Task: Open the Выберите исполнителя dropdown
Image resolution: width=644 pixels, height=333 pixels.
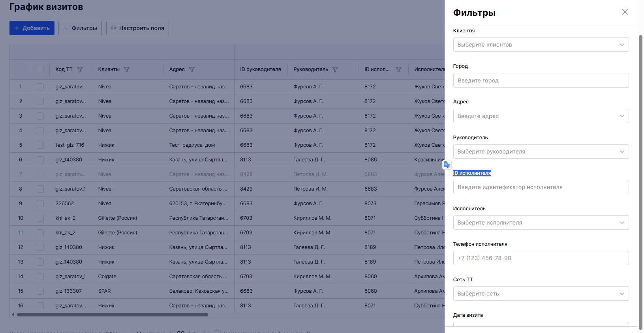Action: tap(541, 223)
